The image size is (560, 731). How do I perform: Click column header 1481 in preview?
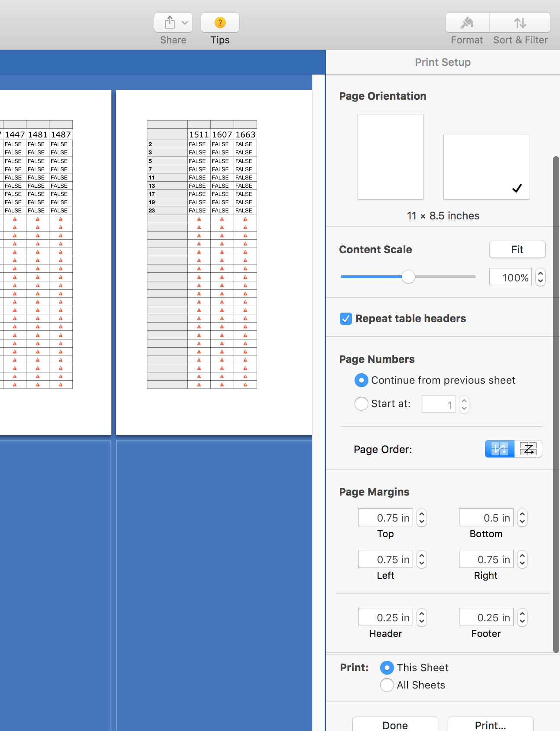click(x=38, y=134)
